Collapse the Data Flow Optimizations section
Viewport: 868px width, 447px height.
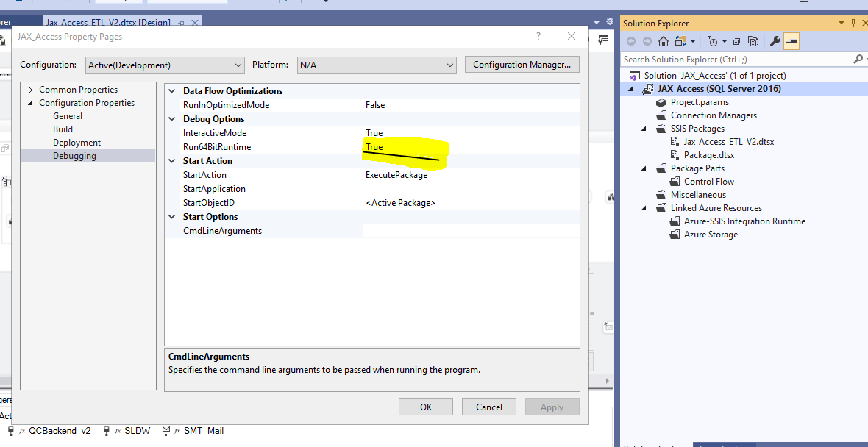click(172, 91)
